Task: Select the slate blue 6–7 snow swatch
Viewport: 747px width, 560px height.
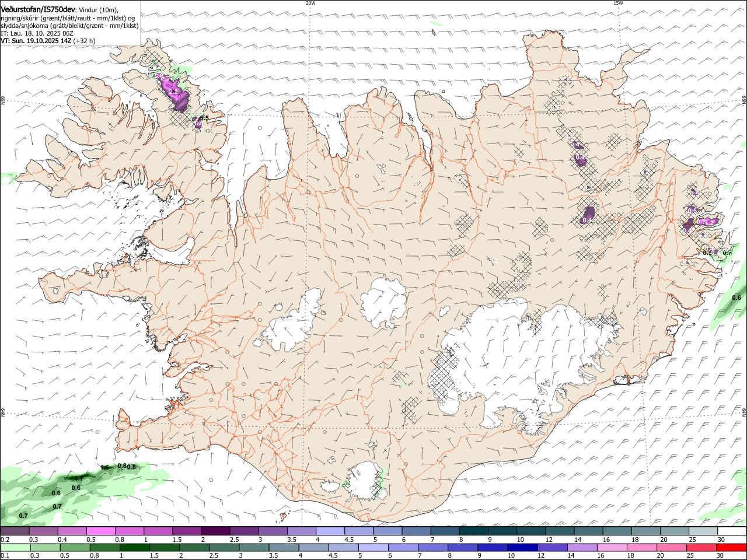Action: [x=416, y=531]
